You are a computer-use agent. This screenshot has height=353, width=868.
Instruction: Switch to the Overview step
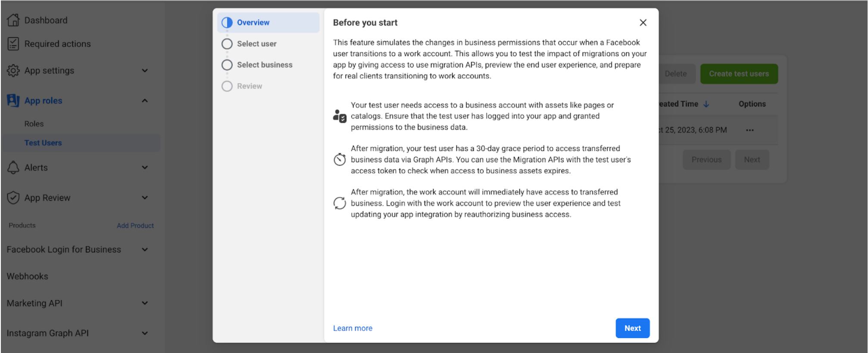(x=269, y=22)
